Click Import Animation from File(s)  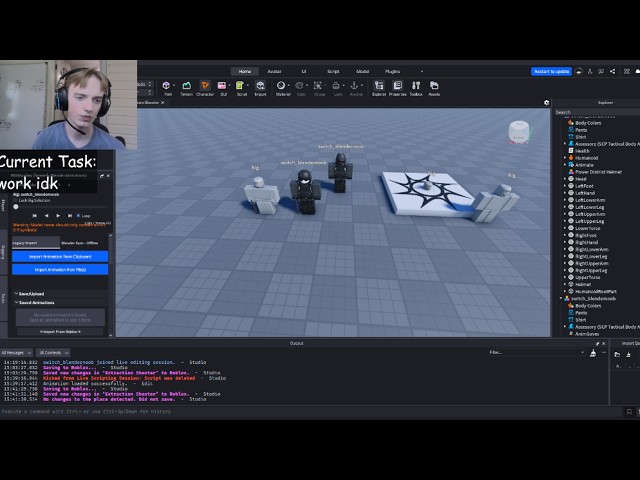[60, 269]
